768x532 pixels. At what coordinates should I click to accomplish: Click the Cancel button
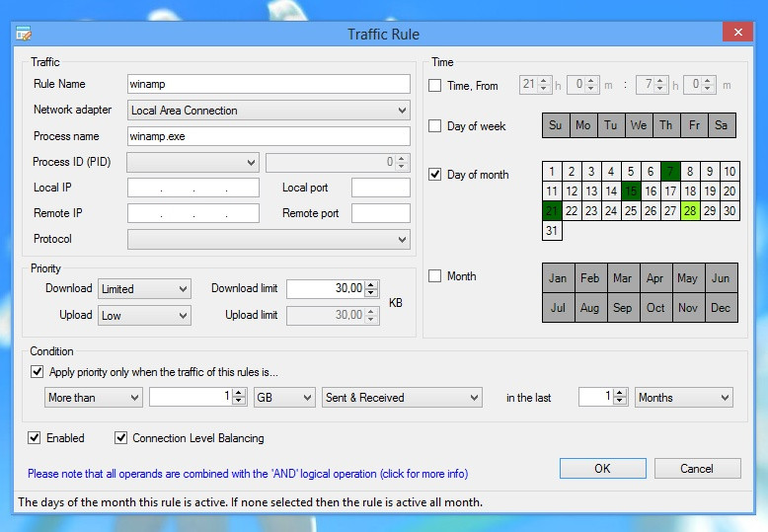pos(697,468)
